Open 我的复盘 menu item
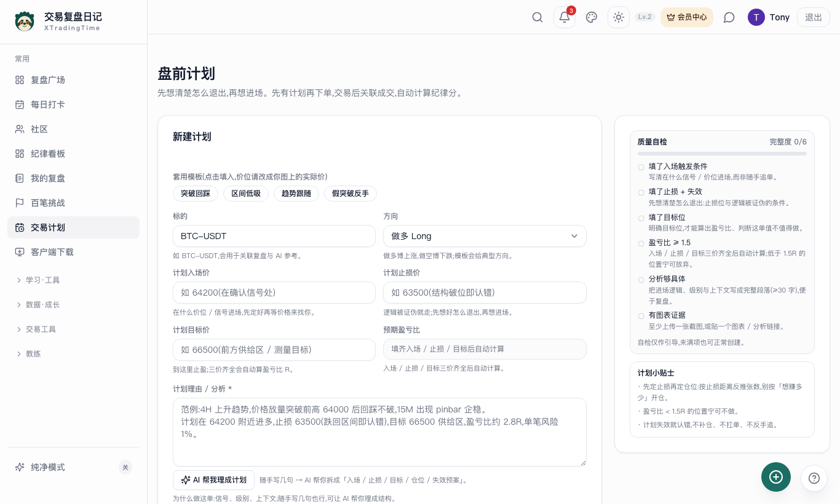840x504 pixels. (x=73, y=178)
